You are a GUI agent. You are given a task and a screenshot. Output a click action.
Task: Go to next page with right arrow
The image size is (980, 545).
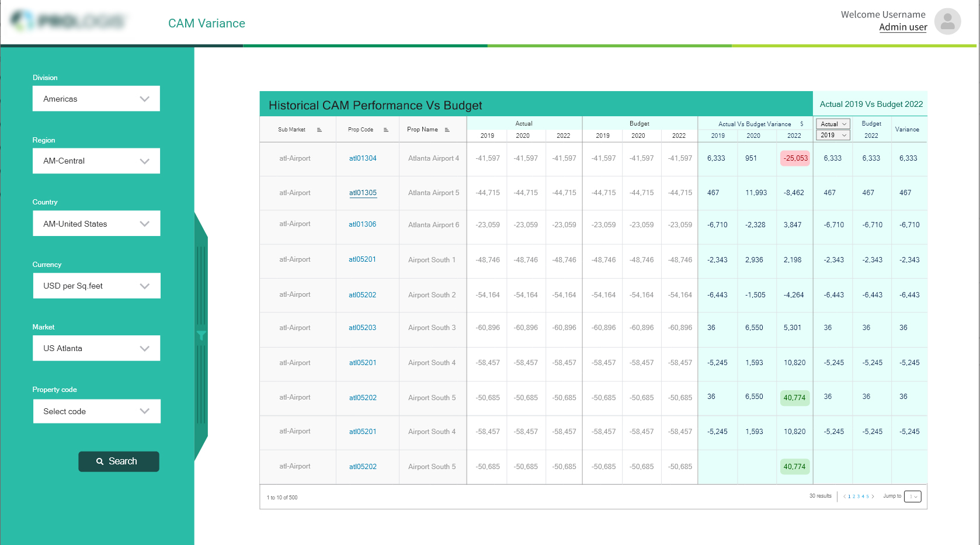(x=873, y=497)
